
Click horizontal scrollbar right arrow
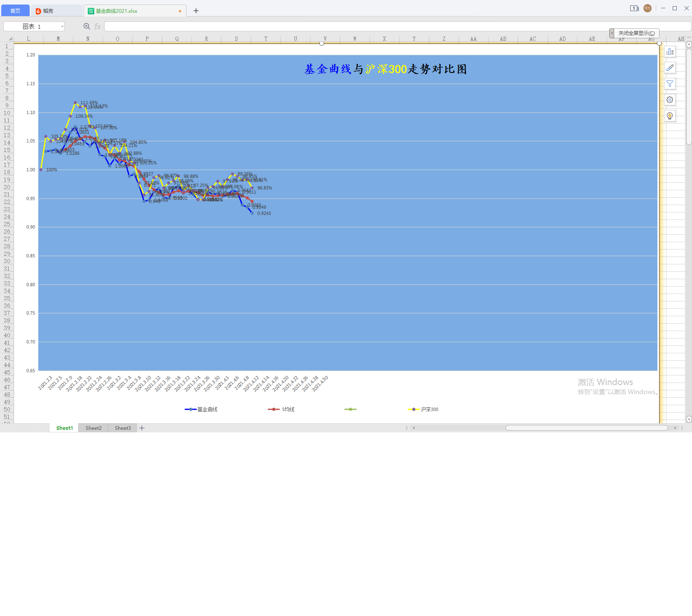tap(675, 428)
